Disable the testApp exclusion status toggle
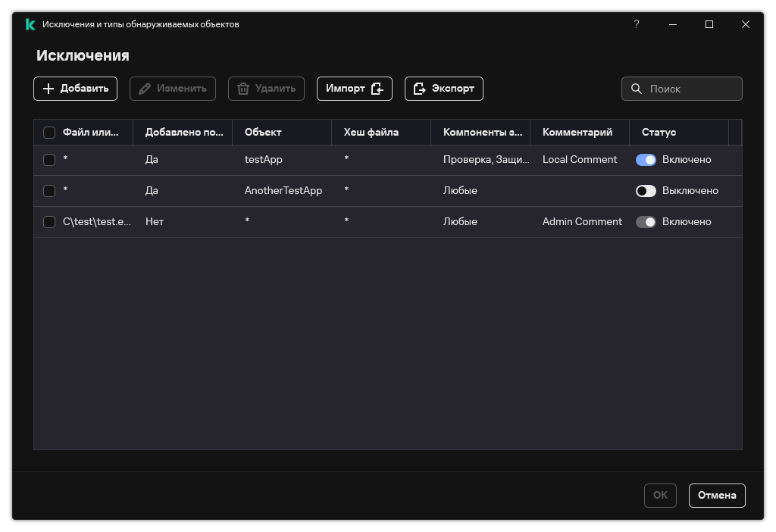This screenshot has width=776, height=532. click(646, 160)
